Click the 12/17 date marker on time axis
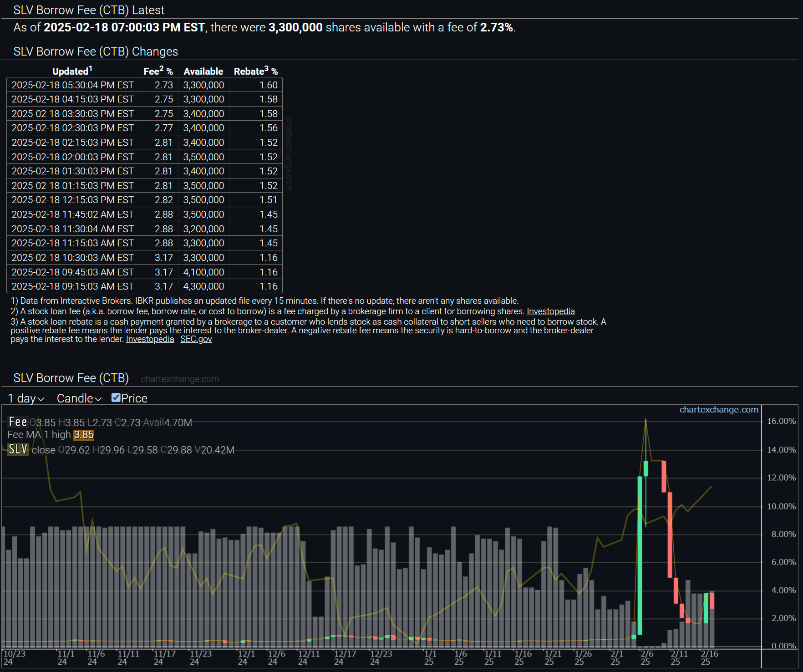 point(345,657)
